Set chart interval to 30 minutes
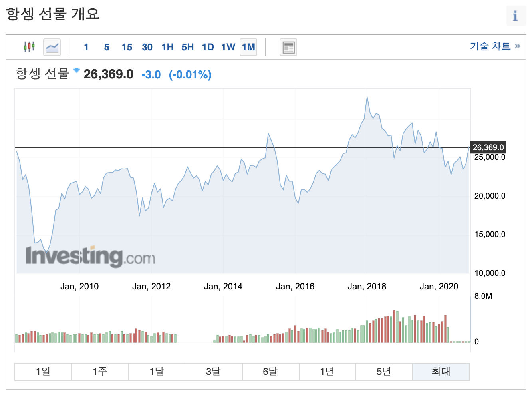The height and width of the screenshot is (394, 532). (147, 47)
